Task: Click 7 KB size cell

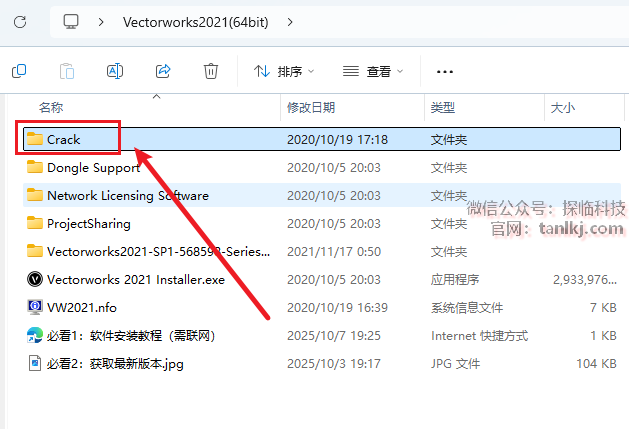Action: click(x=603, y=308)
